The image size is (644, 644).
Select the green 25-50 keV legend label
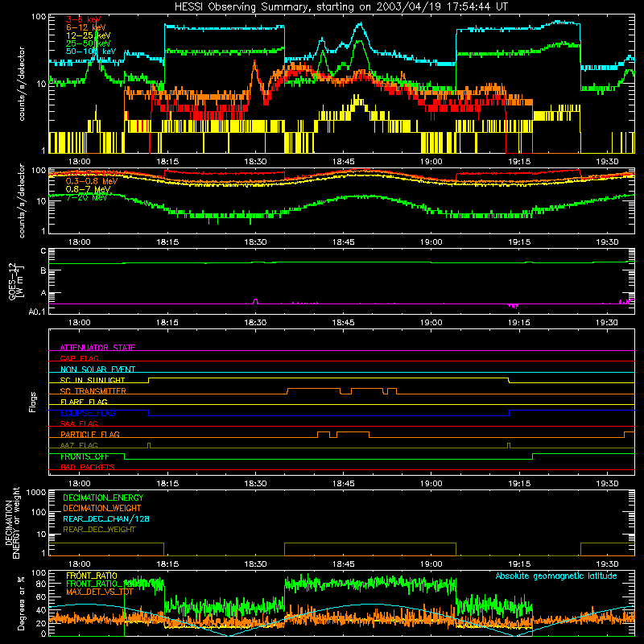point(88,43)
